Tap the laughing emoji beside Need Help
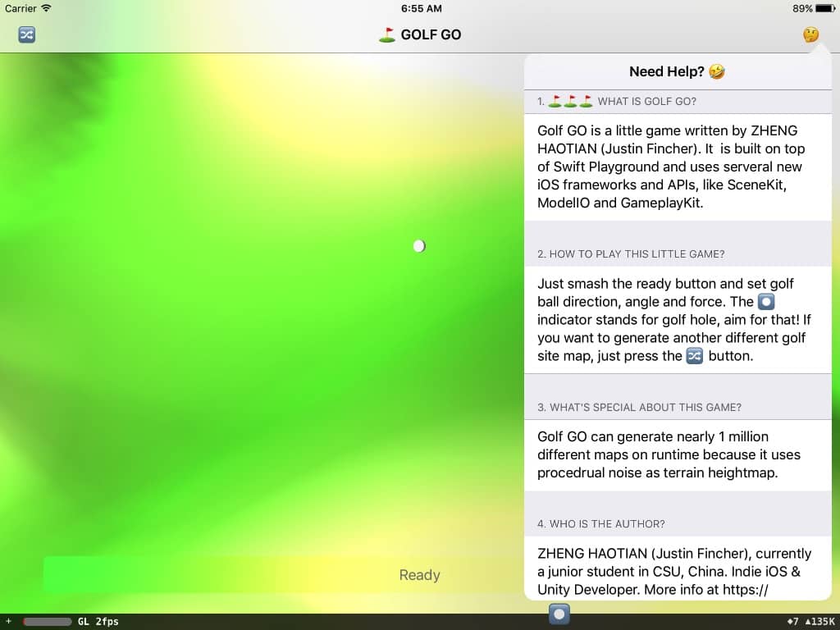840x630 pixels. pyautogui.click(x=717, y=72)
